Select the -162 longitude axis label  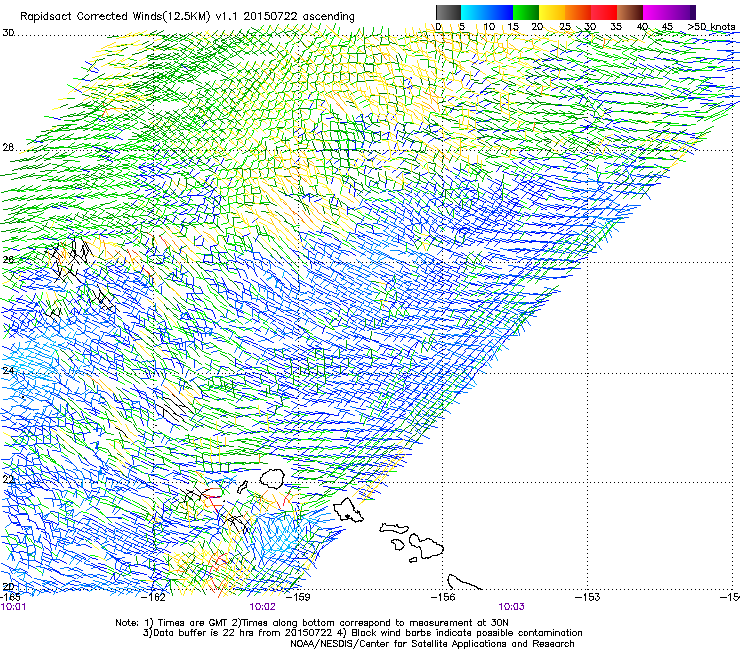pyautogui.click(x=154, y=597)
